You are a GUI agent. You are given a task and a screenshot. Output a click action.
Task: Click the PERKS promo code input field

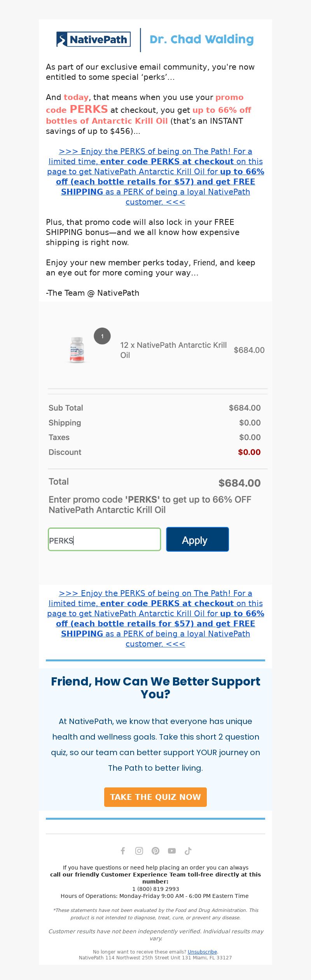click(104, 539)
